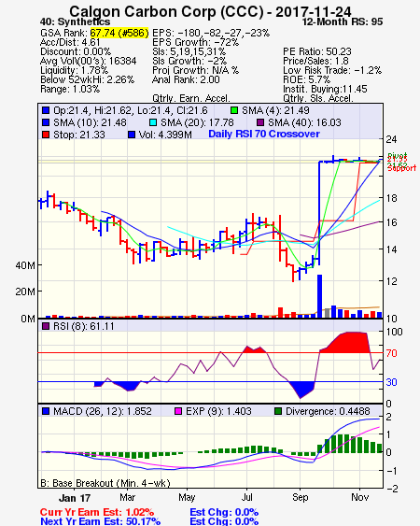Click the red Stop legend swatch
This screenshot has height=526, width=420.
[46, 135]
